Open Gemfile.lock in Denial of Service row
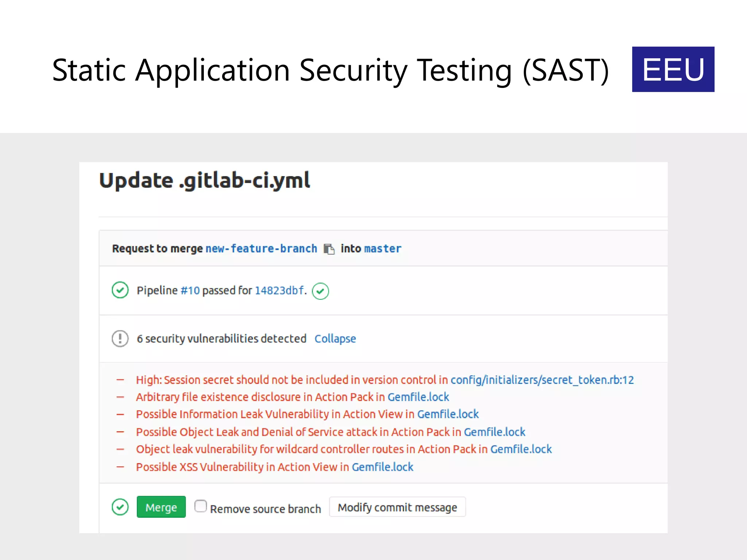 coord(495,432)
